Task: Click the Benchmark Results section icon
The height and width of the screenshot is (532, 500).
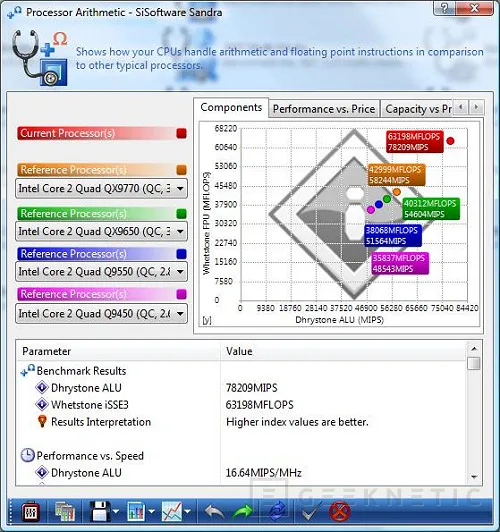Action: click(27, 370)
